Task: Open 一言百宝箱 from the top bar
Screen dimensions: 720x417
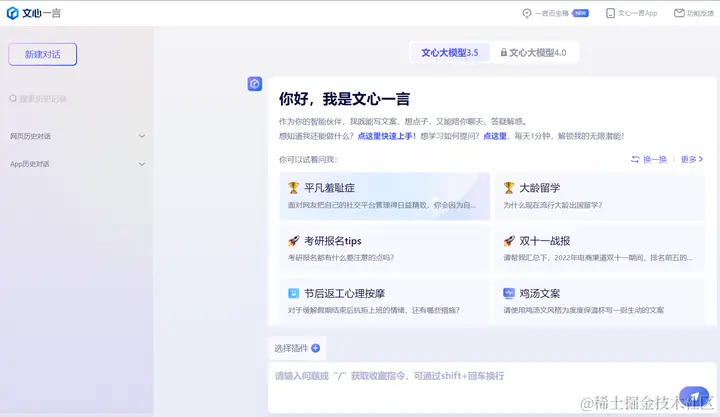Action: [555, 13]
